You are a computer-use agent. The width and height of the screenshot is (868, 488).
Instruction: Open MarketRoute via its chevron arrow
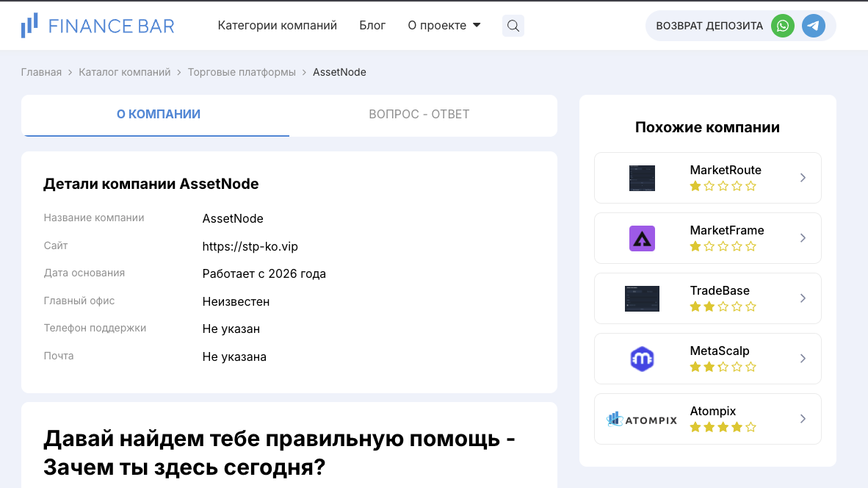click(x=803, y=178)
